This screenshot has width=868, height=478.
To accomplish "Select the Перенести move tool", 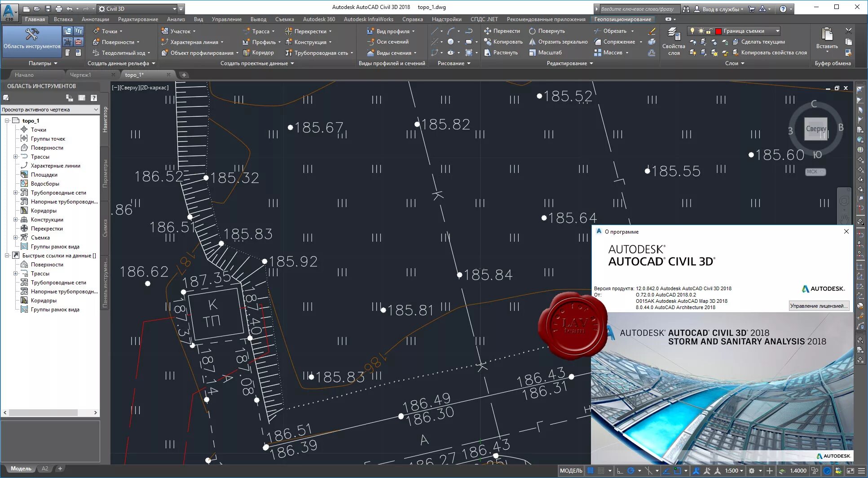I will (x=502, y=31).
